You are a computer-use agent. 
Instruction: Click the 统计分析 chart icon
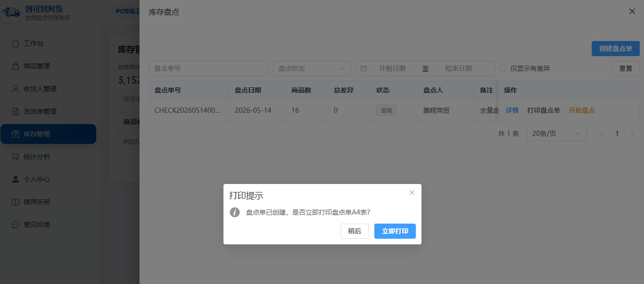pyautogui.click(x=16, y=157)
